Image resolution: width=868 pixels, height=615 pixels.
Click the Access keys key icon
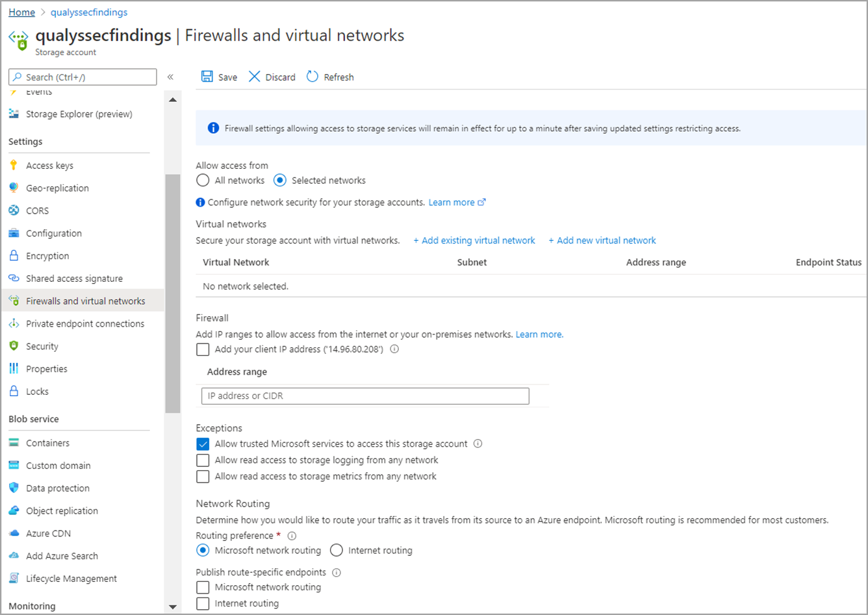point(14,166)
